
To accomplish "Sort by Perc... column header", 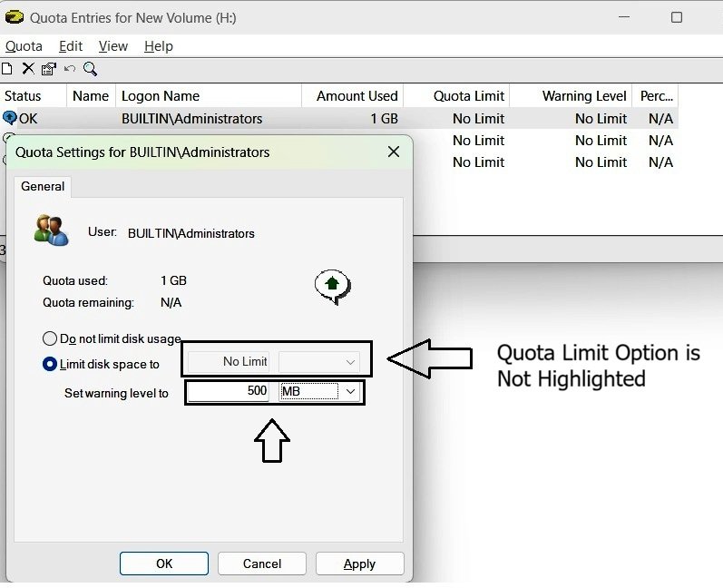I will tap(655, 96).
